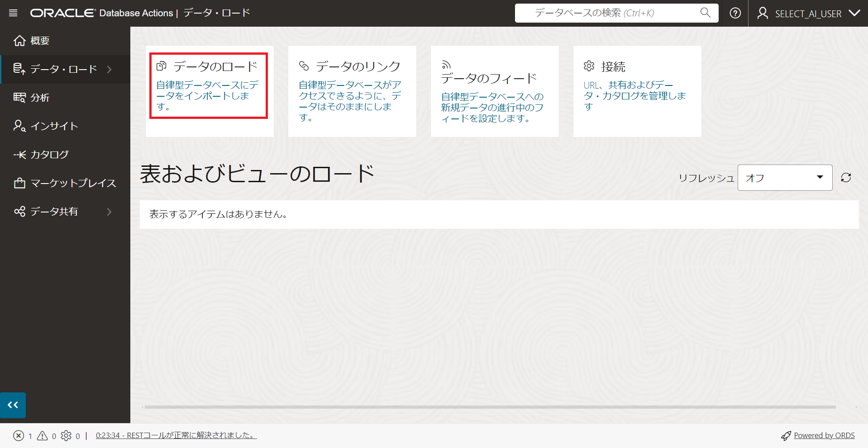This screenshot has height=448, width=868.
Task: Open the データのリンク card
Action: point(352,90)
